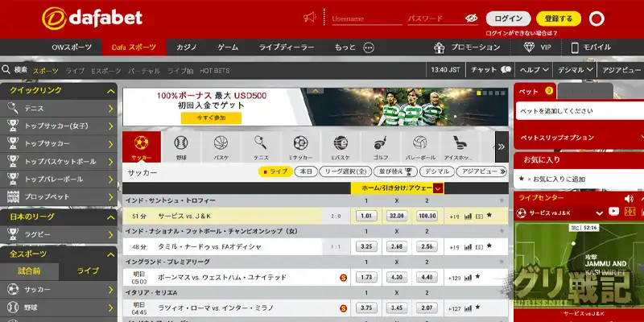Toggle password visibility eye icon
Viewport: 644px width, 322px height.
tap(471, 18)
